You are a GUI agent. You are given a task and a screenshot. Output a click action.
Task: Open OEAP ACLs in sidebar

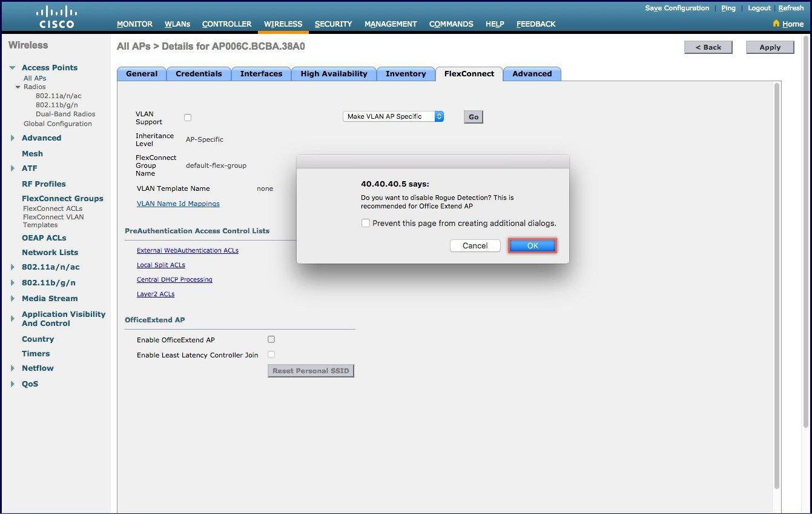(x=44, y=238)
